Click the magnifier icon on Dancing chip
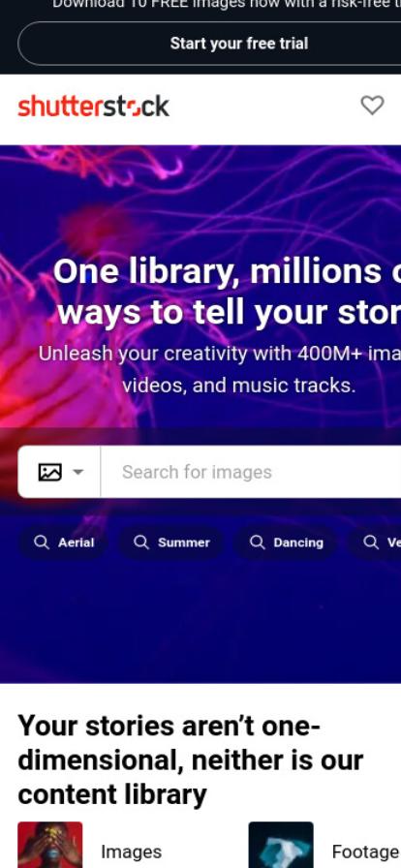Screen dimensions: 401x868 pyautogui.click(x=257, y=542)
